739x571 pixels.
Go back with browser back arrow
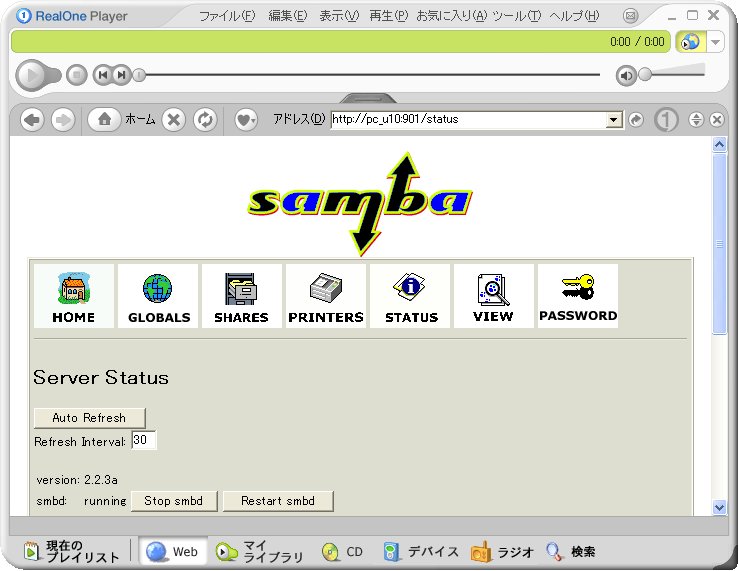click(32, 120)
